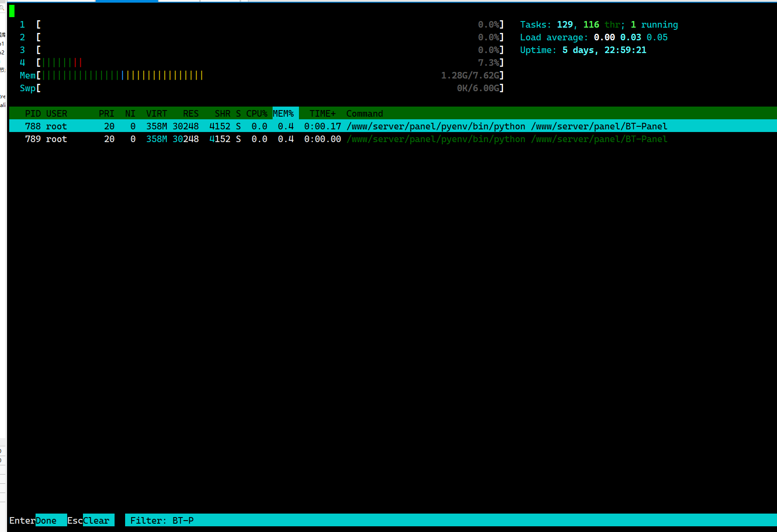This screenshot has height=532, width=777.
Task: Click the 0K/6.00G swap value
Action: point(478,88)
